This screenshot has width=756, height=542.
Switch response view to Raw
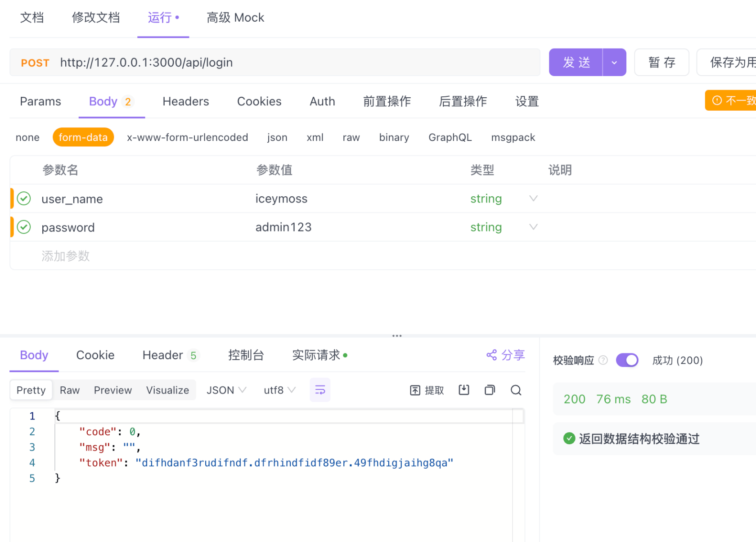70,390
